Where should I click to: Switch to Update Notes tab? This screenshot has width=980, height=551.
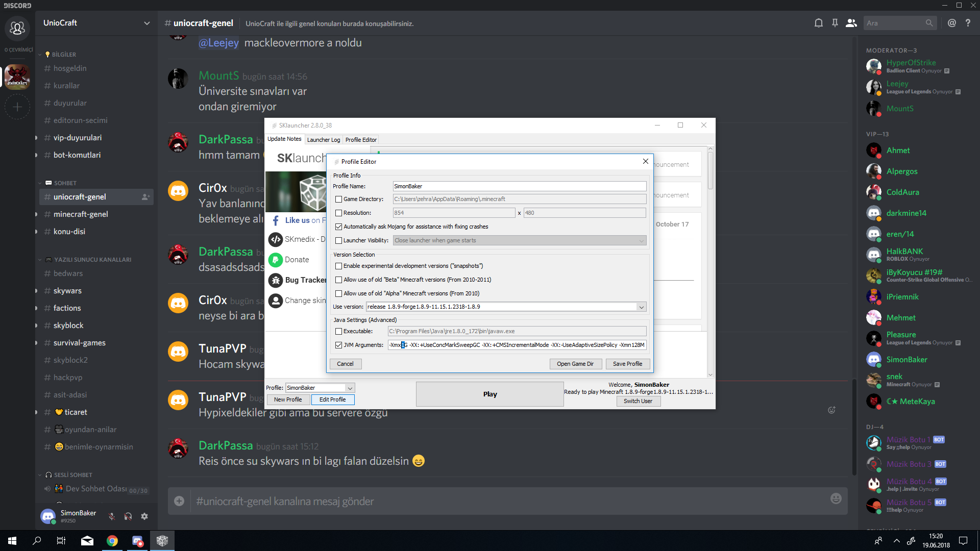[x=284, y=139]
